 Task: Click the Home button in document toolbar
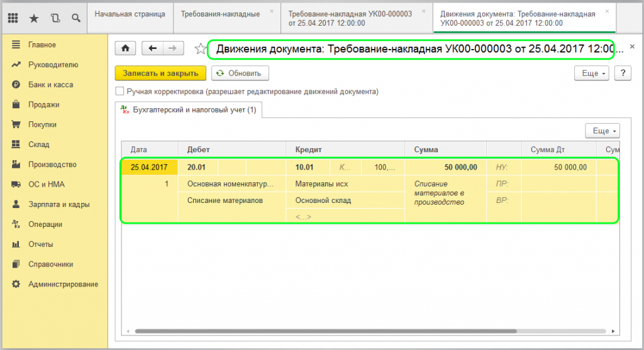[x=125, y=48]
